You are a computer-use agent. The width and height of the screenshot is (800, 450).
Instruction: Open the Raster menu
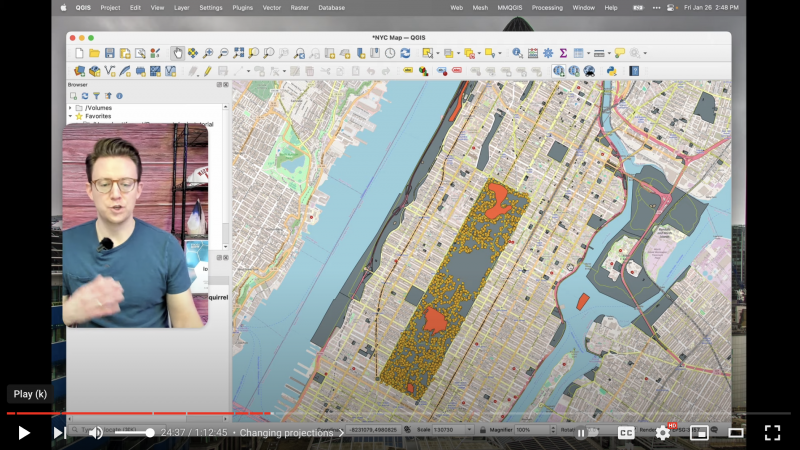tap(299, 8)
